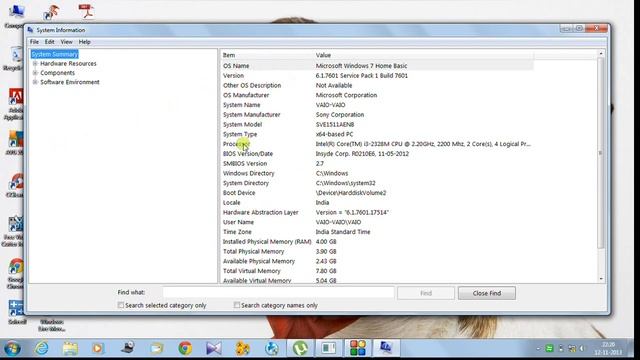Show hidden tray icons arrow
Viewport: 640px width, 360px height.
[x=538, y=349]
